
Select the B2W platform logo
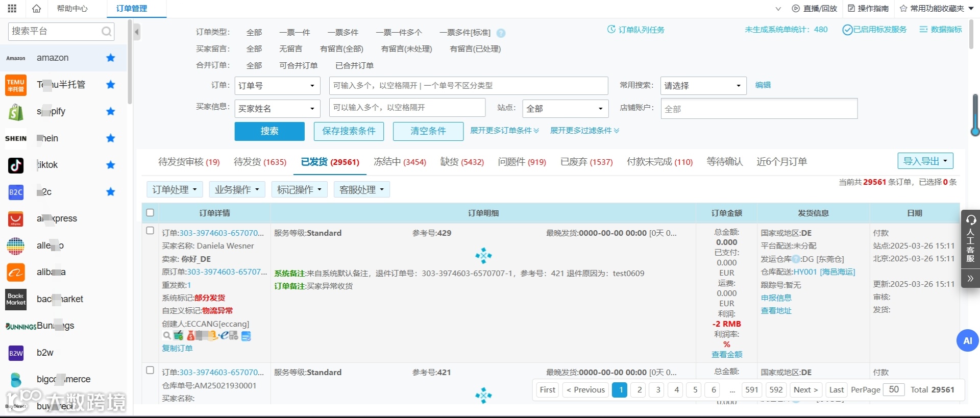pyautogui.click(x=16, y=353)
